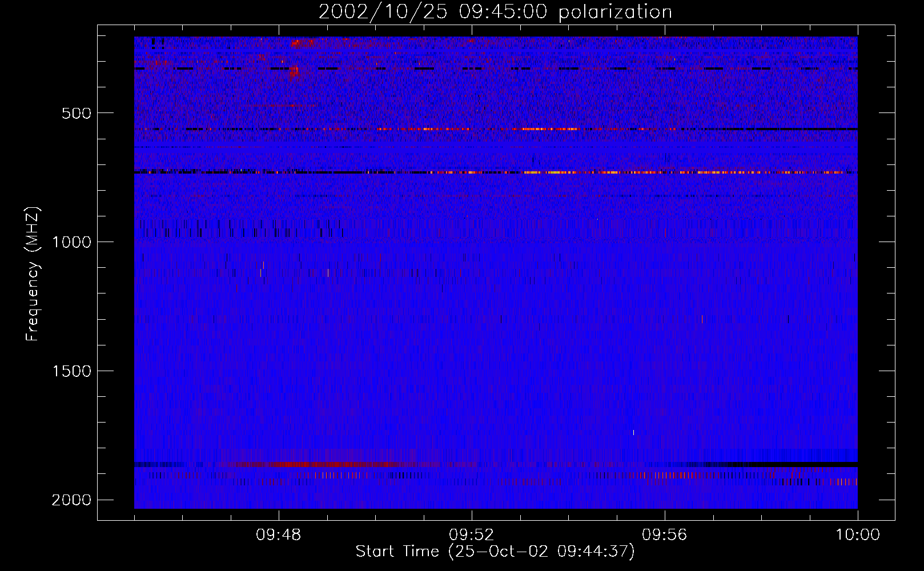Viewport: 924px width, 571px height.
Task: Click the 09:52 time tick label
Action: pyautogui.click(x=472, y=535)
